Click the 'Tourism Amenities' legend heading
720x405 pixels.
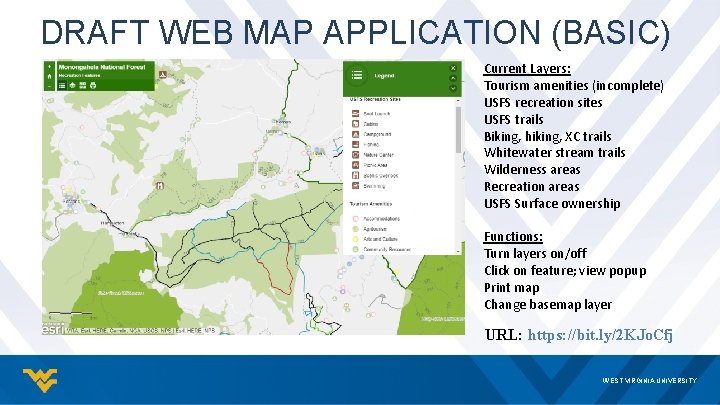(371, 204)
